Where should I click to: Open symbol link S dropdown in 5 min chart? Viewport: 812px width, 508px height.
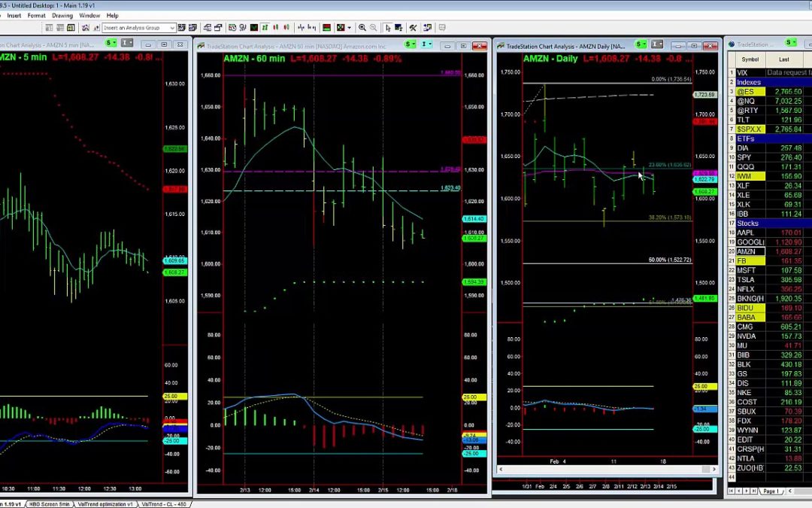coord(111,43)
